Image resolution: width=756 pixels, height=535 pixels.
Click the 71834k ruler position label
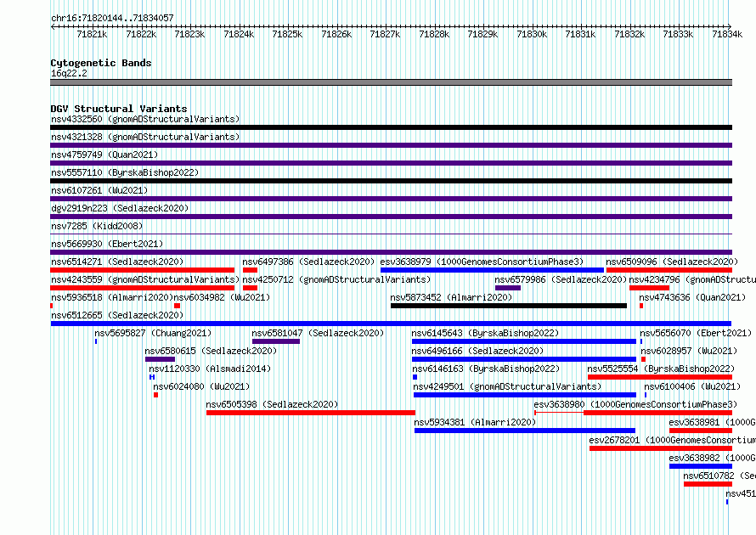click(727, 34)
